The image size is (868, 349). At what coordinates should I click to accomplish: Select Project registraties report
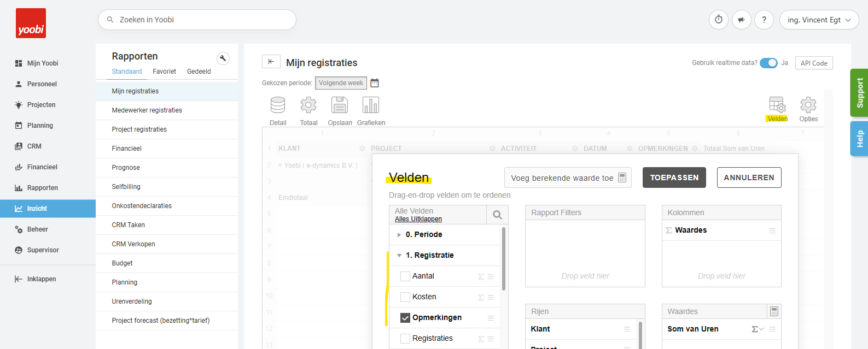[x=139, y=129]
